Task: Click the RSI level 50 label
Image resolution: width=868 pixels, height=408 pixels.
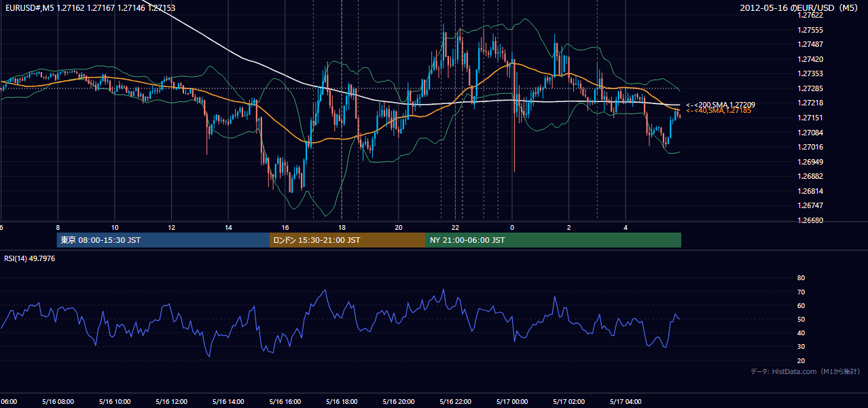Action: [x=801, y=320]
